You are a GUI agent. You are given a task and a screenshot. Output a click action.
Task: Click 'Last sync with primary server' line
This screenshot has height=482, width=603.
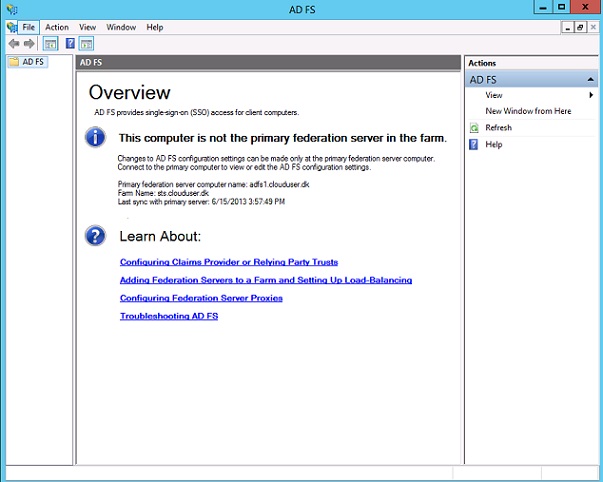[201, 202]
